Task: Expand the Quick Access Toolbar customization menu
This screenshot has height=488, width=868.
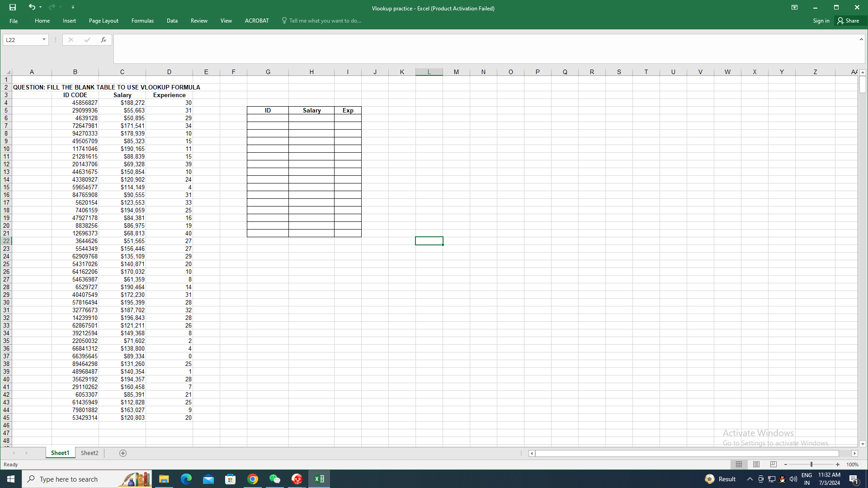Action: click(x=73, y=7)
